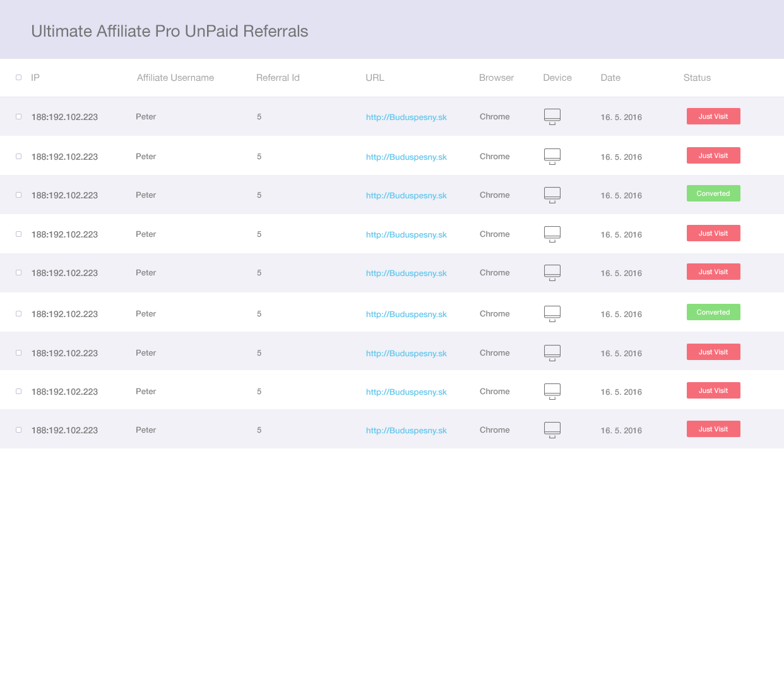784x691 pixels.
Task: Click the Browser column header
Action: [x=496, y=78]
